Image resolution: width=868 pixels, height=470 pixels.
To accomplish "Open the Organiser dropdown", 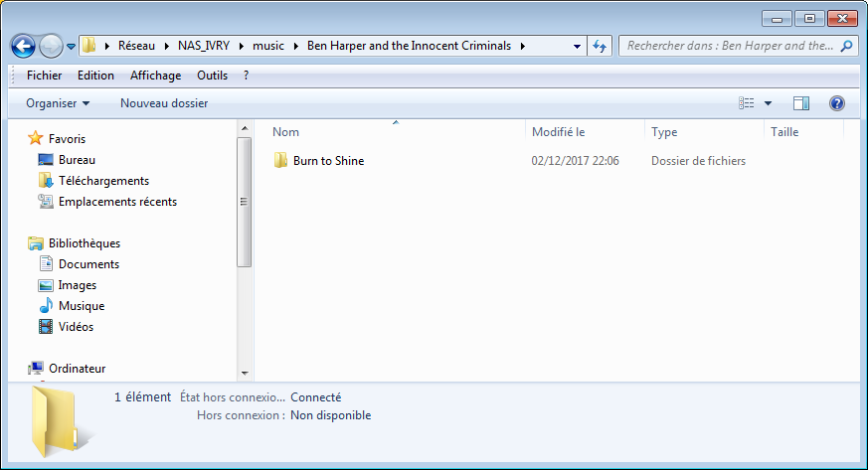I will coord(58,103).
